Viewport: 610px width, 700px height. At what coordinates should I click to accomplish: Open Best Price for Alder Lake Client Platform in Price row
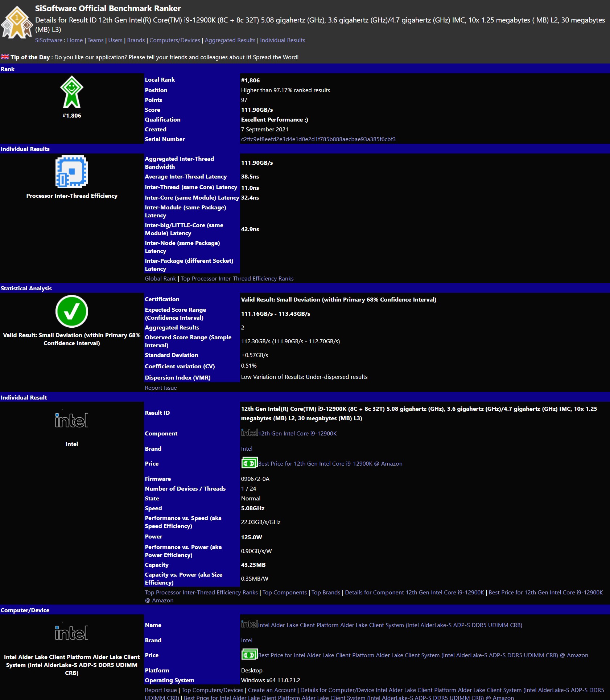[x=423, y=655]
